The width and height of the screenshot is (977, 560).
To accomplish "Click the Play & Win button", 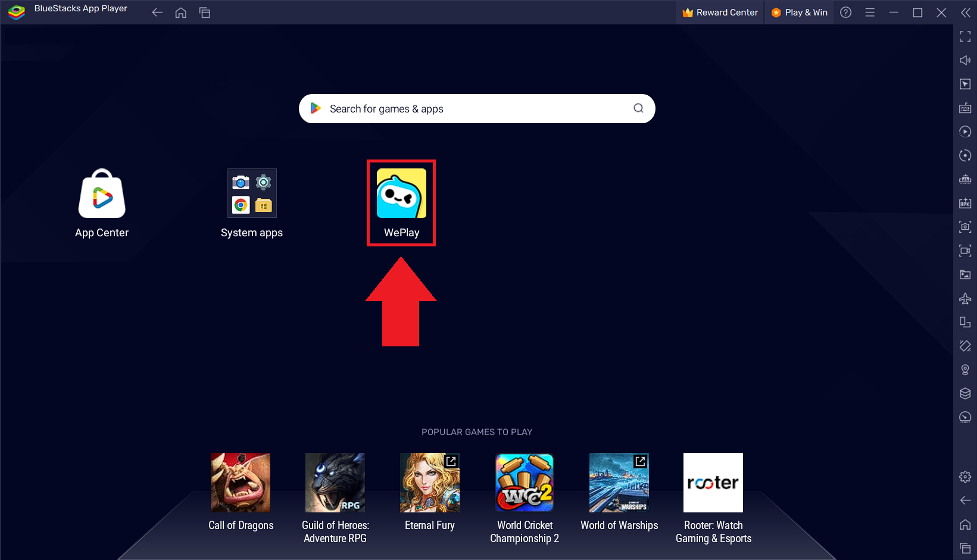I will (x=799, y=12).
